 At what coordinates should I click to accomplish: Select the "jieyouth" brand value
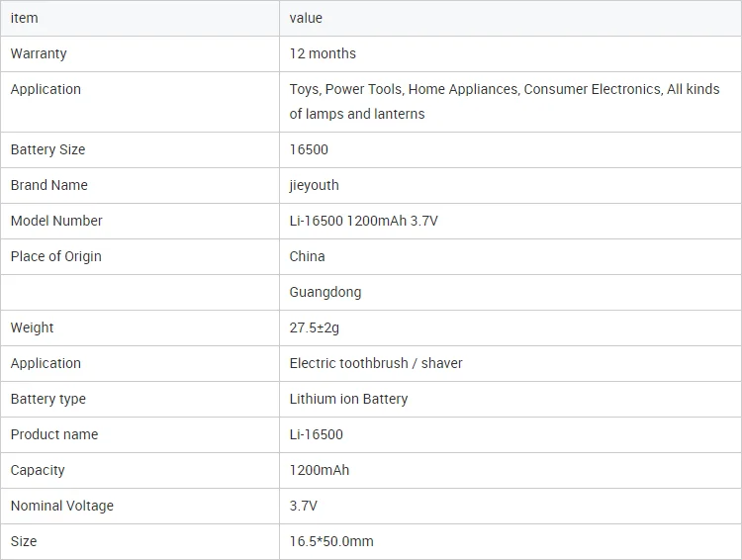coord(314,185)
